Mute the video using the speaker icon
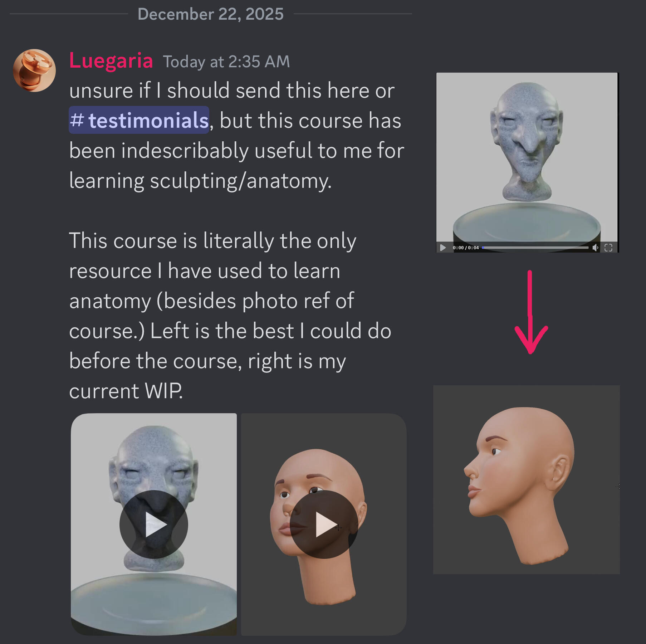The height and width of the screenshot is (644, 646). coord(595,248)
